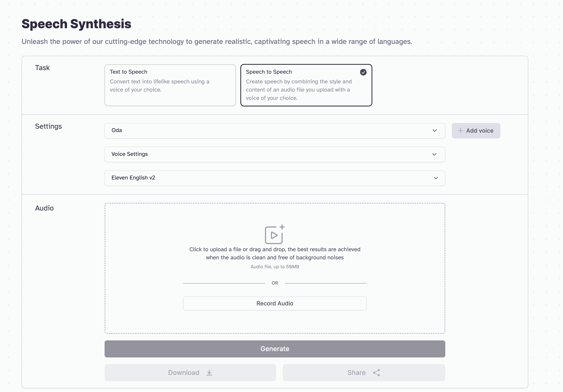Image resolution: width=563 pixels, height=392 pixels.
Task: Click the Speech Synthesis page heading
Action: pyautogui.click(x=76, y=24)
